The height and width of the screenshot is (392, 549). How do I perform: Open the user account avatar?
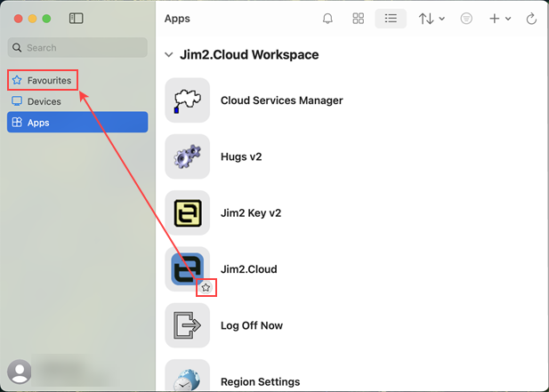click(20, 372)
